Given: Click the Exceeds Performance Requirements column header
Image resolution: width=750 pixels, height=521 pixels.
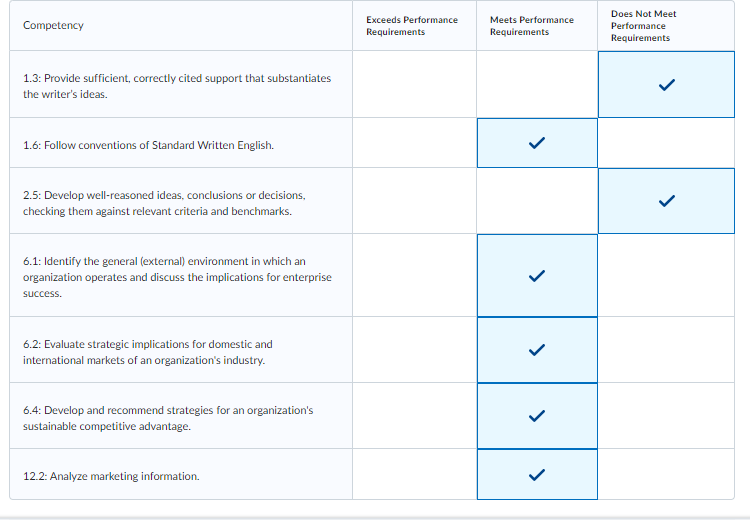Looking at the screenshot, I should [412, 26].
